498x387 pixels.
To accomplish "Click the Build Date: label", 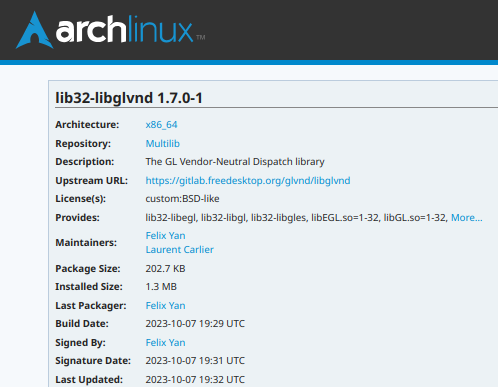I will pyautogui.click(x=82, y=324).
